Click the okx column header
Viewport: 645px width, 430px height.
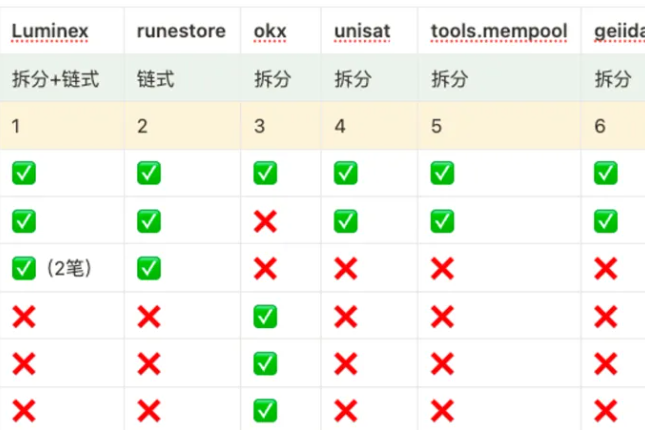(x=269, y=32)
